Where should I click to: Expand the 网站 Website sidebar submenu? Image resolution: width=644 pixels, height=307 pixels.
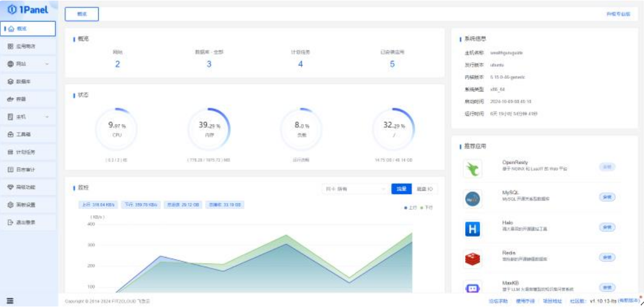[x=47, y=64]
